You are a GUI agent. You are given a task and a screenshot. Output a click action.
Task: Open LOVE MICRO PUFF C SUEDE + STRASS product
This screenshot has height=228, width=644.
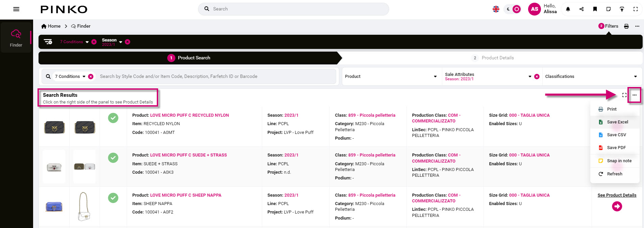click(x=189, y=155)
